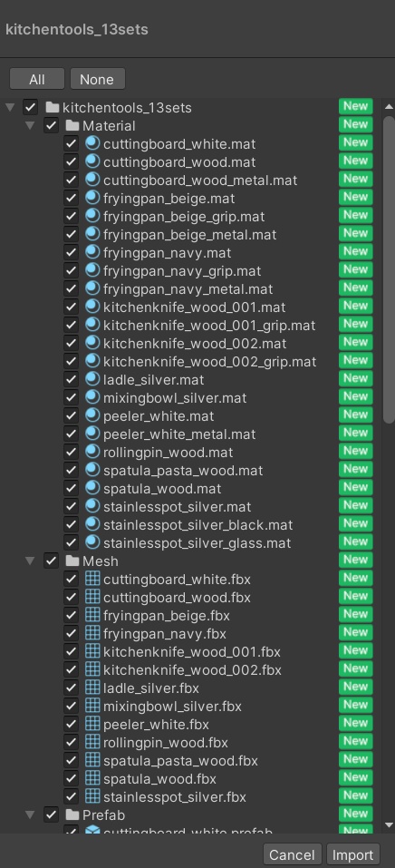
Task: Click the scrollbar down arrow
Action: (389, 824)
